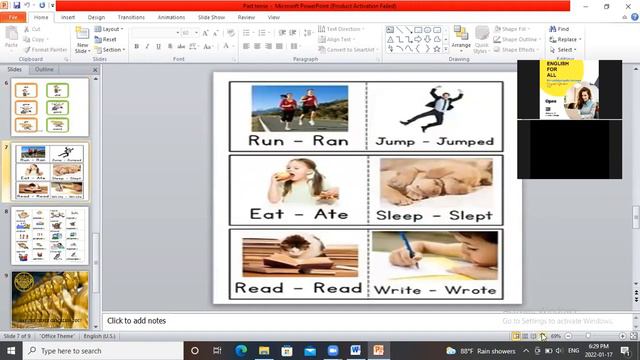
Task: Open Word from the taskbar
Action: click(x=356, y=351)
